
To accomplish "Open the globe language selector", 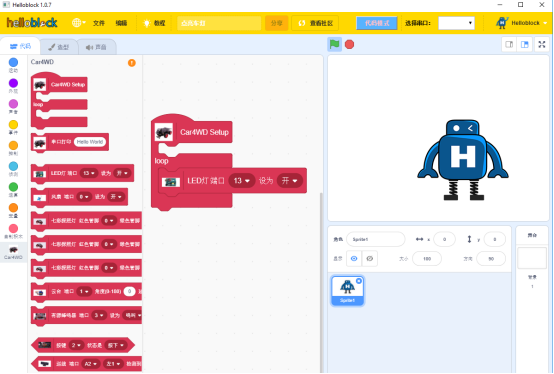I will [x=79, y=23].
